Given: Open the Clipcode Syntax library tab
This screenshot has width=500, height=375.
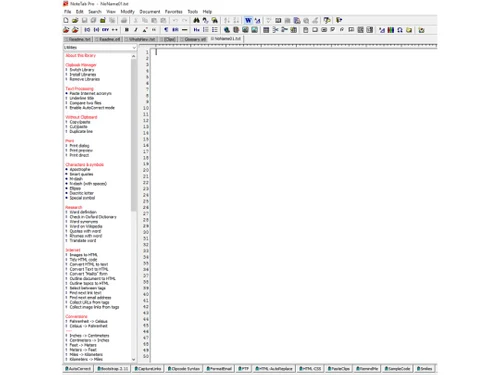Looking at the screenshot, I should tap(184, 369).
